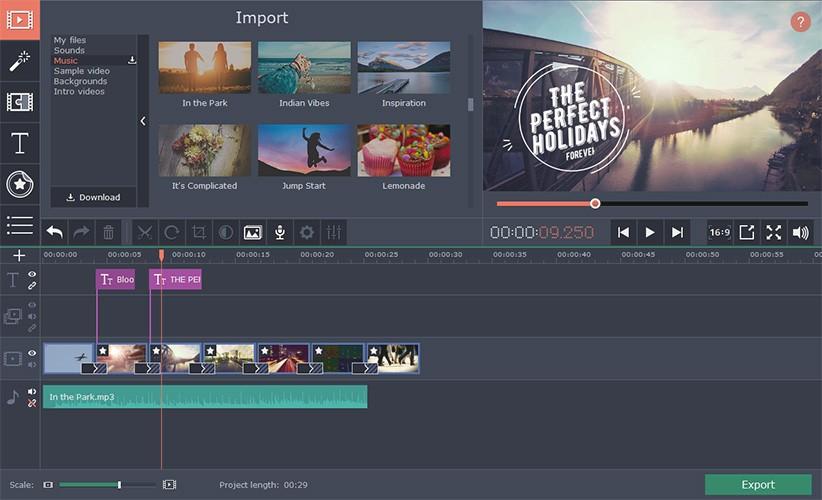Viewport: 822px width, 500px height.
Task: Click the timeline Scale zoom slider
Action: tap(119, 485)
